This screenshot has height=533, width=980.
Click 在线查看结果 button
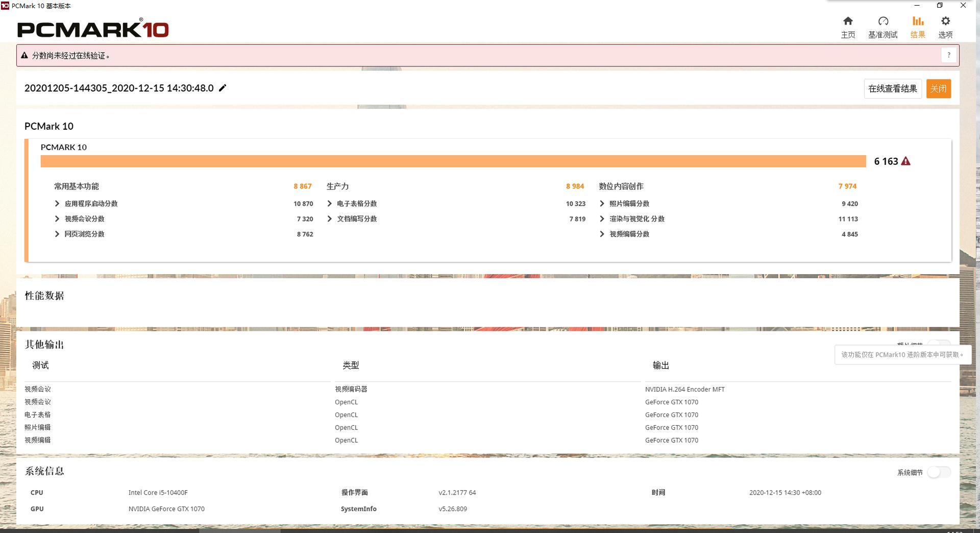893,89
